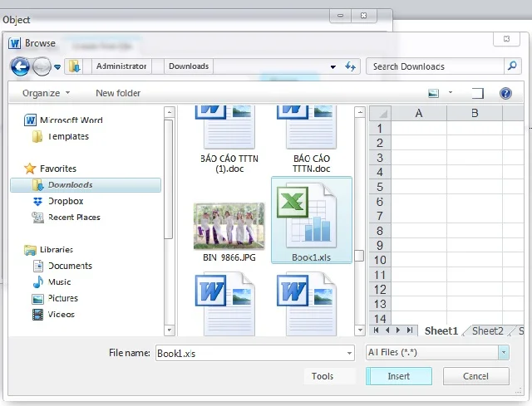The width and height of the screenshot is (532, 406).
Task: Select BÁO CÁO TTTN (1).doc file
Action: [x=229, y=139]
